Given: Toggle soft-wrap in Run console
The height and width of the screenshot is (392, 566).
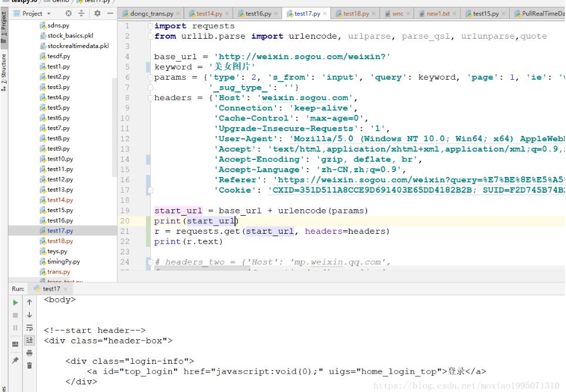Looking at the screenshot, I should [x=29, y=328].
